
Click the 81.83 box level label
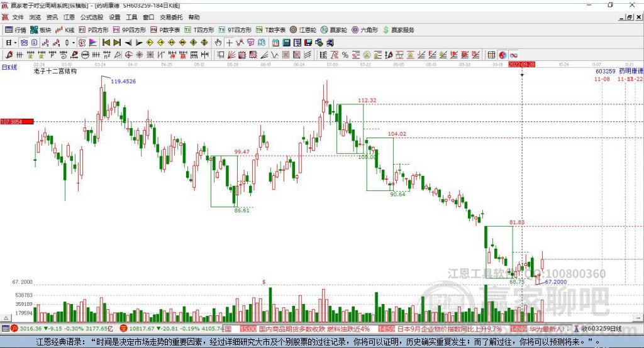coord(517,222)
